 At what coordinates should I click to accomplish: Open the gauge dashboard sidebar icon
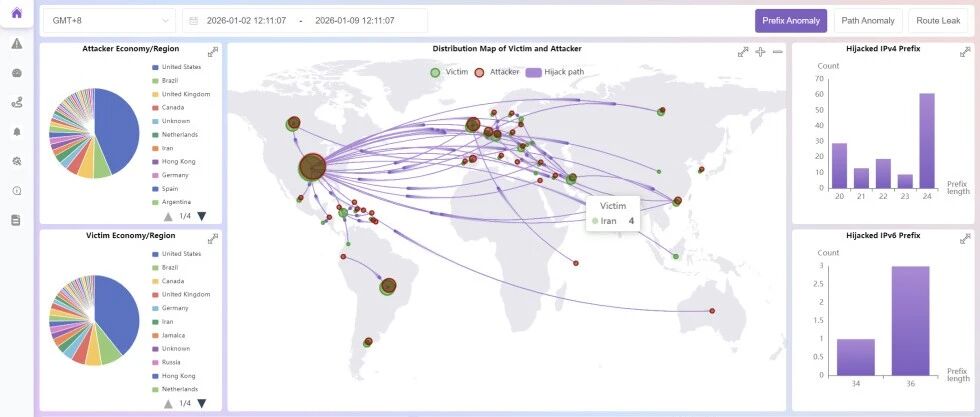tap(17, 73)
